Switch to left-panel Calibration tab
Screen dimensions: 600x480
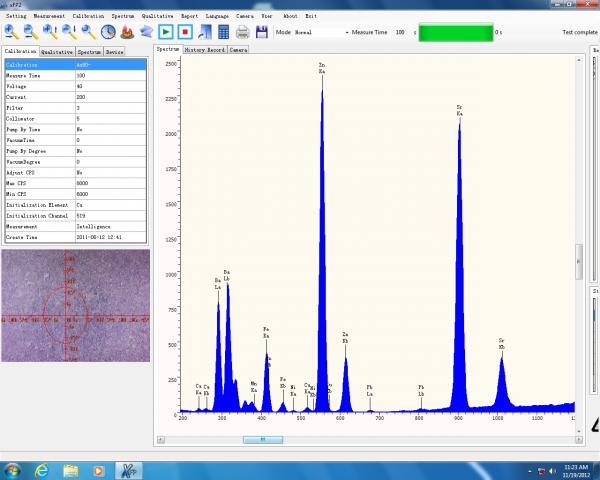coord(20,51)
